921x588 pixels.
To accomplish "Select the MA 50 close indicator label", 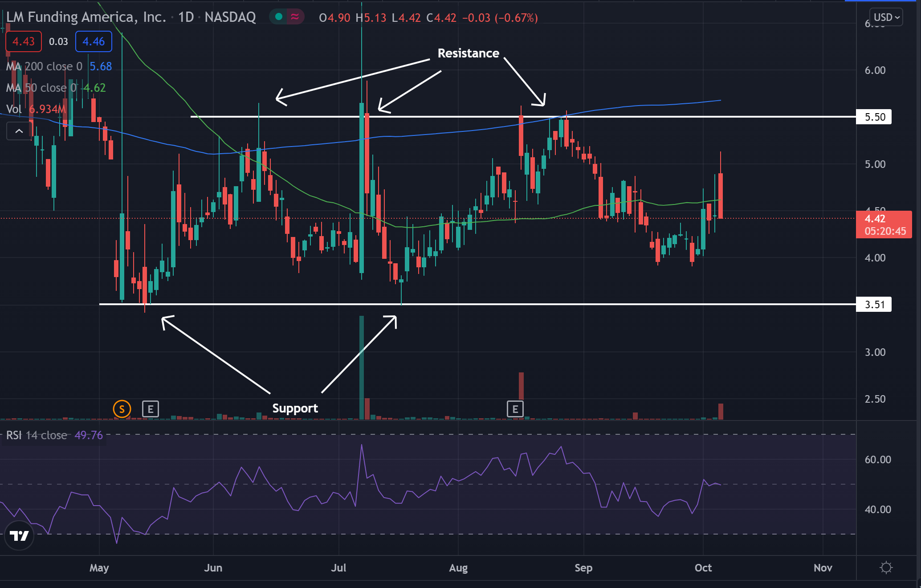I will (x=41, y=88).
